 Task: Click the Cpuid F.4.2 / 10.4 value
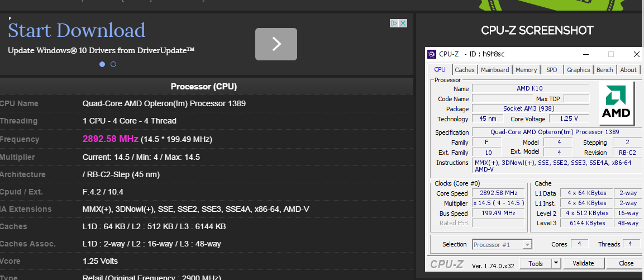pos(103,192)
